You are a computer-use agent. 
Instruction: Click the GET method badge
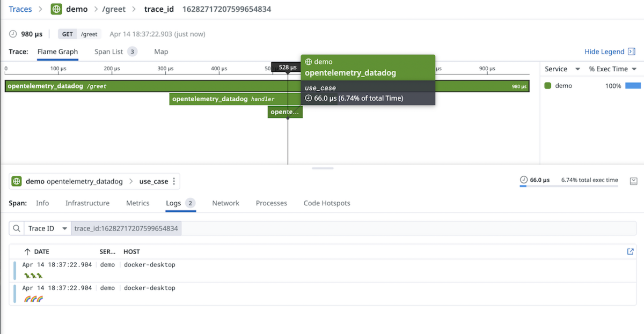tap(67, 34)
